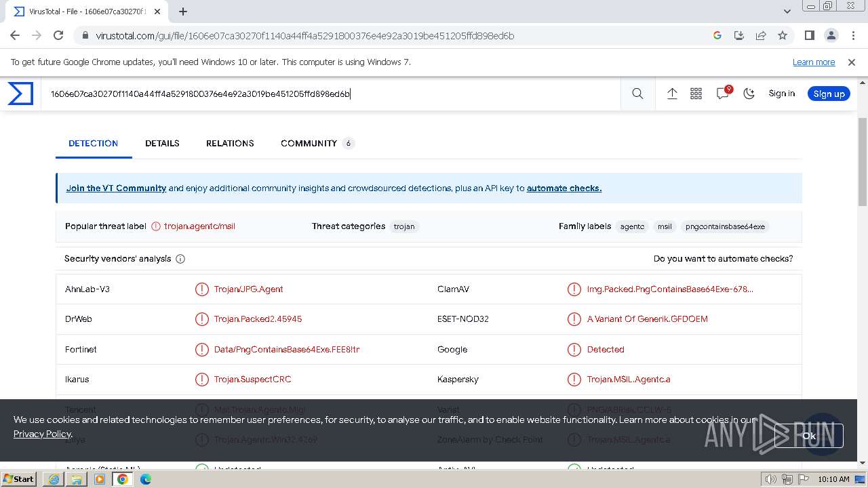Image resolution: width=868 pixels, height=488 pixels.
Task: Reload the current page
Action: tap(58, 35)
